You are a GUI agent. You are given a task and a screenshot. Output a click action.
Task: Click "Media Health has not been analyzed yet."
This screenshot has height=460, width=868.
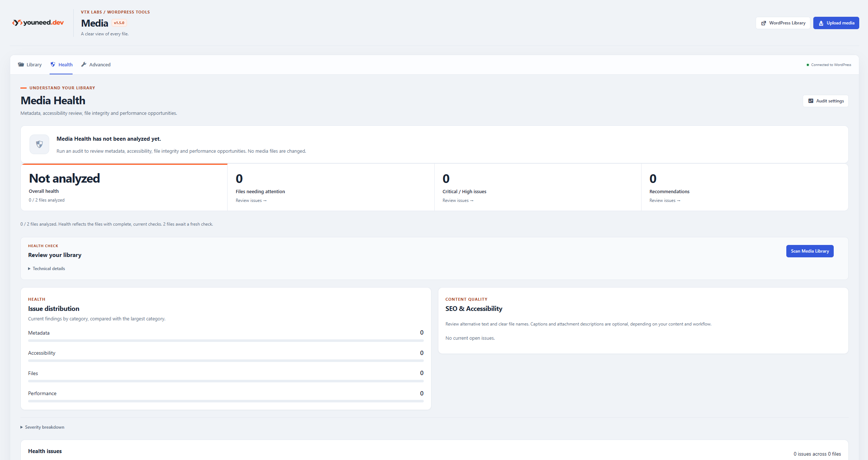coord(109,139)
